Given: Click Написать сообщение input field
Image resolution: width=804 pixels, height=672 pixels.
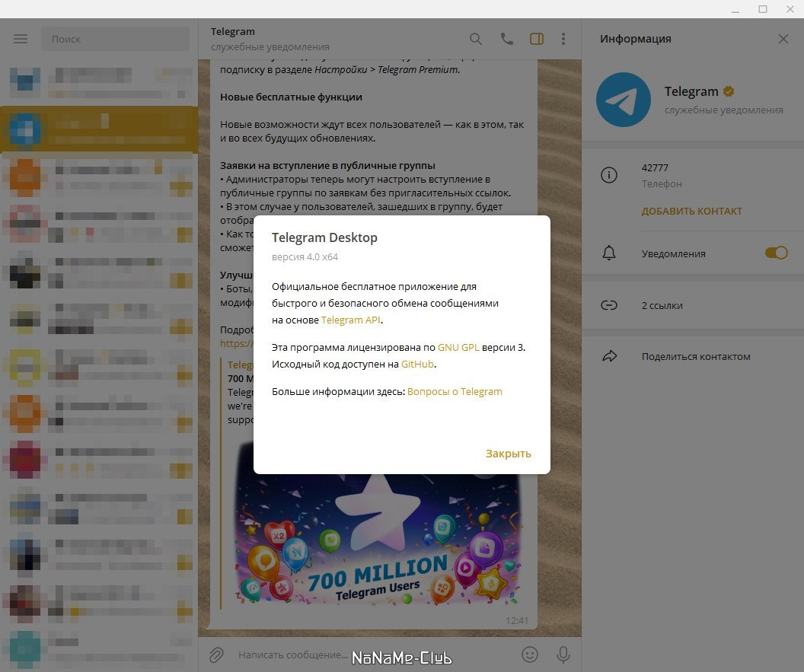Looking at the screenshot, I should point(293,654).
